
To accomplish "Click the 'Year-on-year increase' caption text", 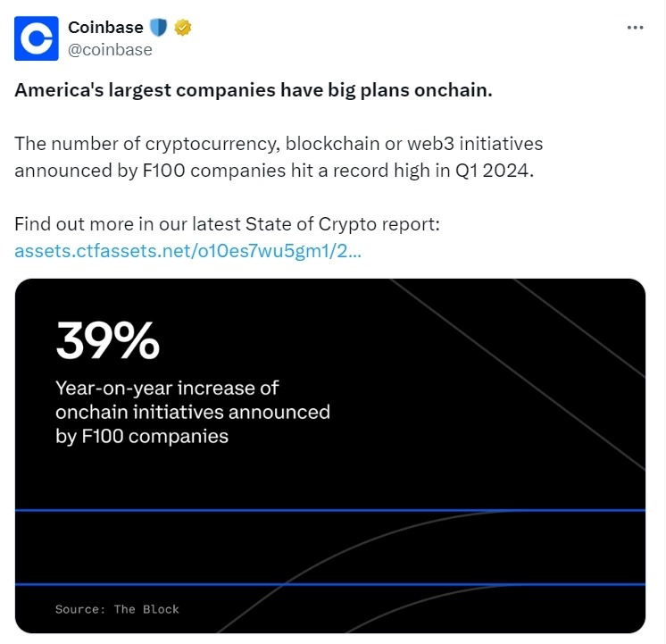I will click(167, 389).
